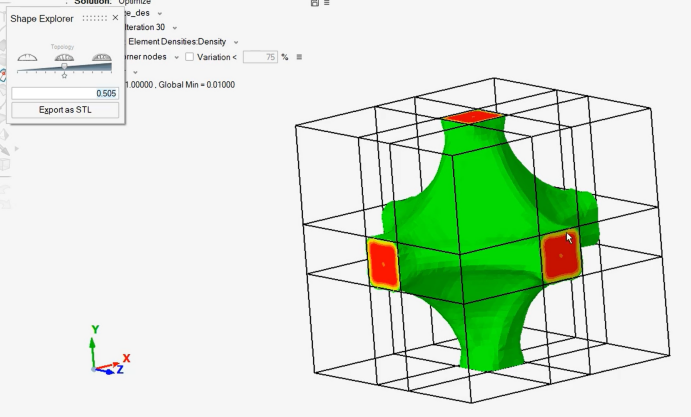Image resolution: width=691 pixels, height=417 pixels.
Task: Select the maximum topology dome icon
Action: pos(102,57)
